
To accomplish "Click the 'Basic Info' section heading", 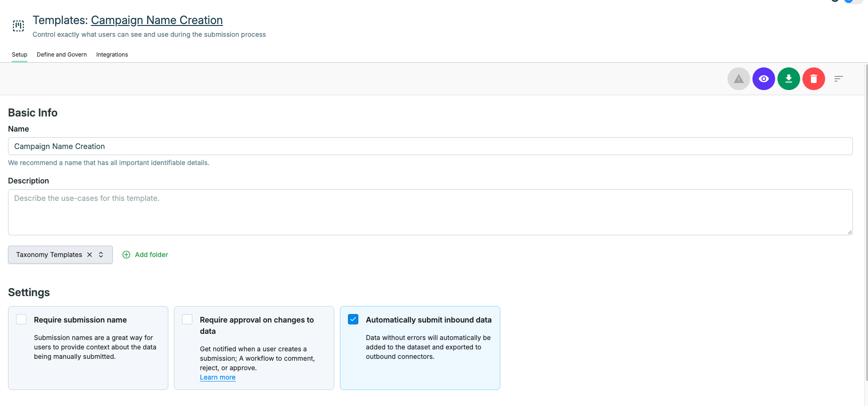I will tap(33, 113).
